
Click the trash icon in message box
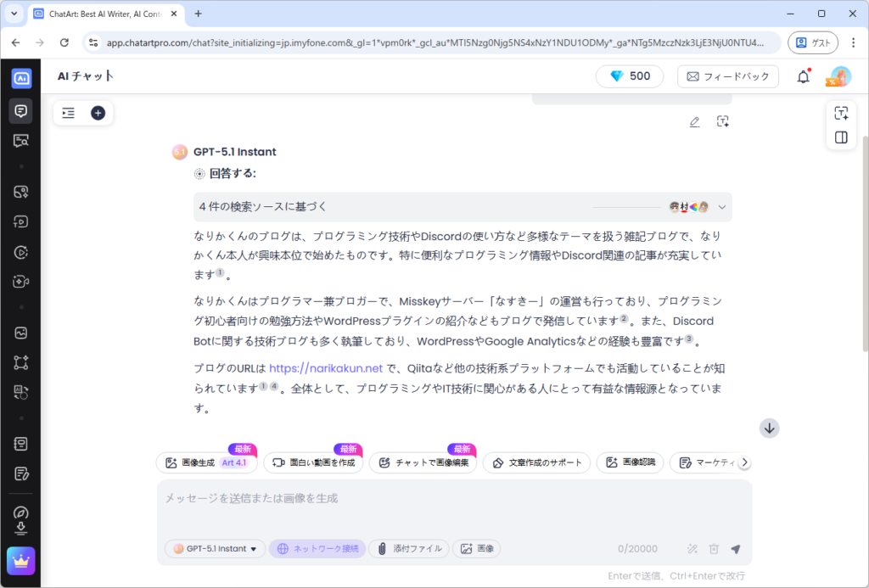click(714, 549)
